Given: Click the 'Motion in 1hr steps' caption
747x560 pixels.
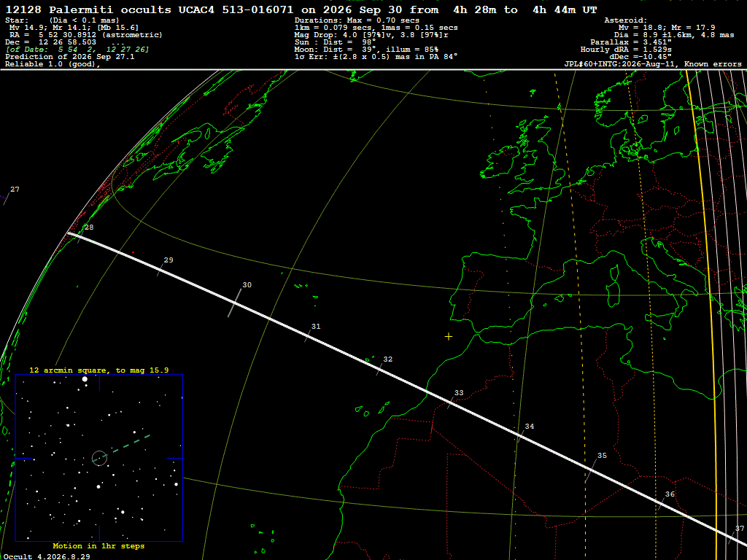Looking at the screenshot, I should [98, 545].
